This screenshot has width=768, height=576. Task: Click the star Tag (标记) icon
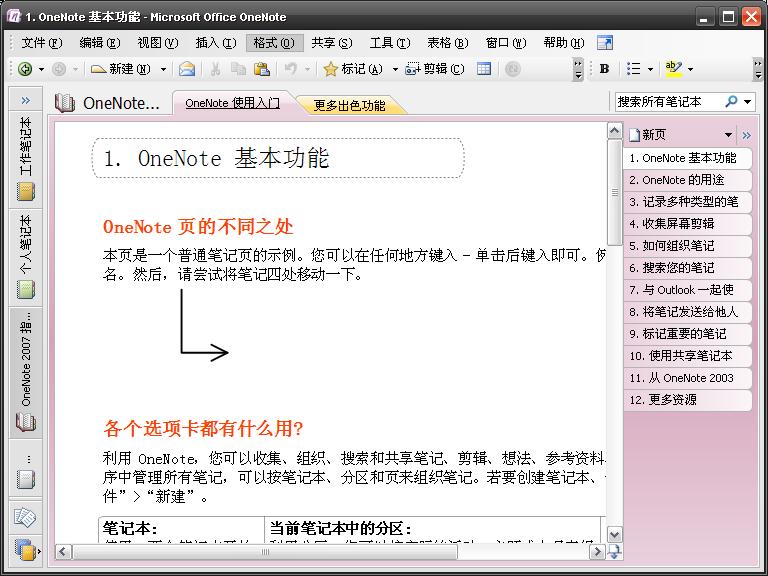331,69
